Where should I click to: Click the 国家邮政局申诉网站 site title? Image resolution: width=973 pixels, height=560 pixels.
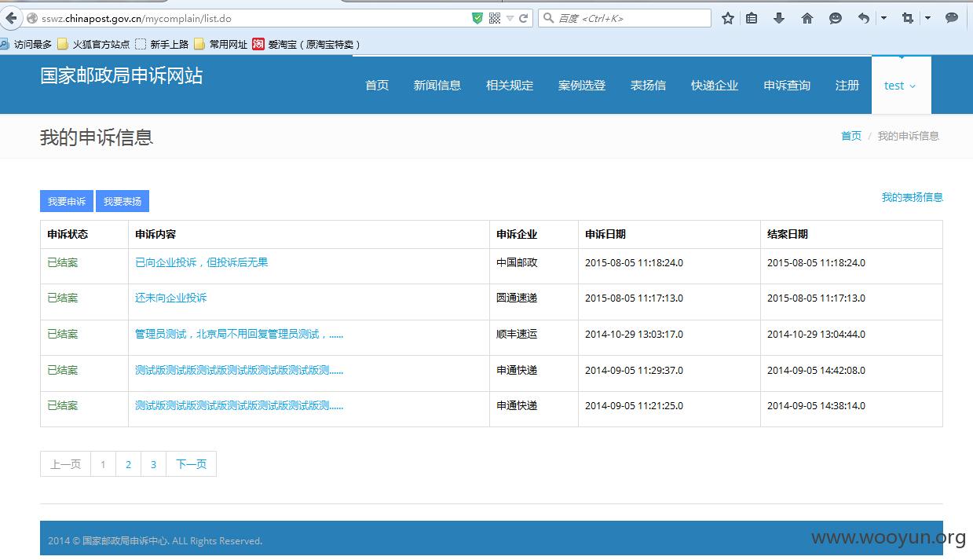pos(121,75)
